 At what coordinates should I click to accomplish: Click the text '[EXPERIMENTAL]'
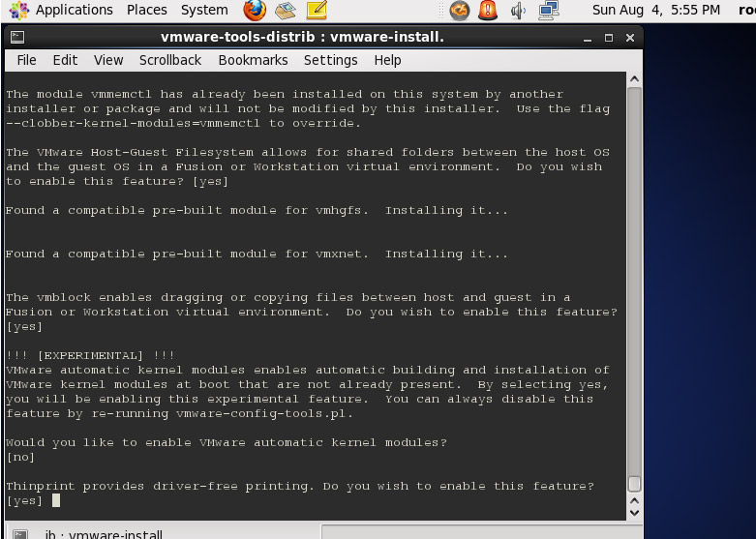click(x=91, y=356)
